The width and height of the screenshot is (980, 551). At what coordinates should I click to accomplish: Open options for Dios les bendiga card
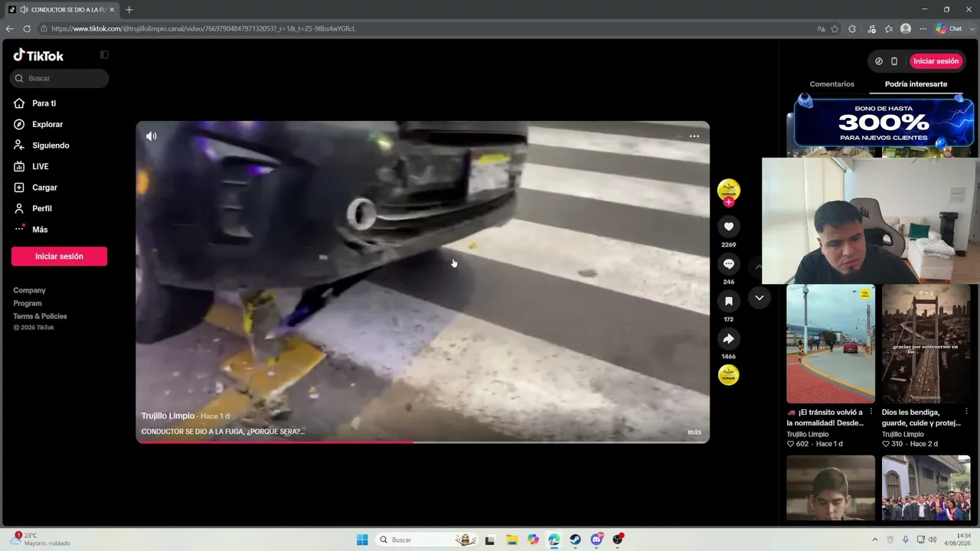(966, 412)
